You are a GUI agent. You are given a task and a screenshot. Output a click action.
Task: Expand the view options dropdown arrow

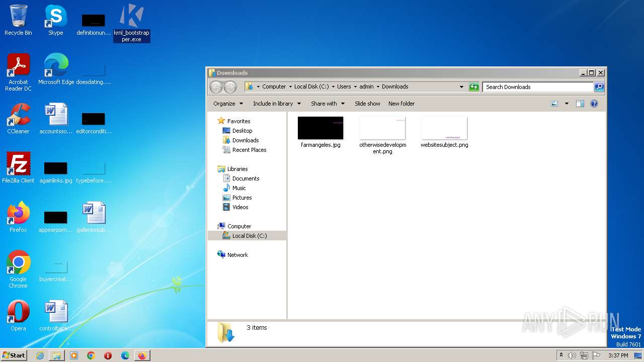[567, 104]
